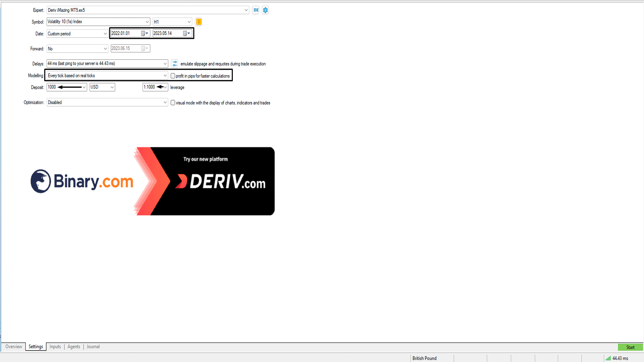Image resolution: width=644 pixels, height=362 pixels.
Task: Switch to the Inputs tab
Action: (x=55, y=347)
